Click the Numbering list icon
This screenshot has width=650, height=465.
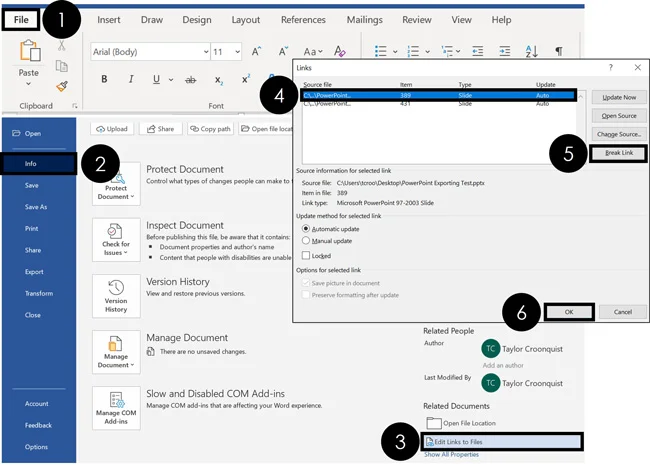413,51
